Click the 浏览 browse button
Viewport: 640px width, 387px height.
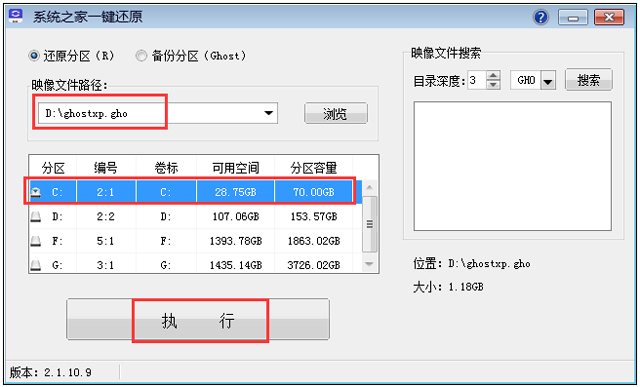(x=336, y=113)
